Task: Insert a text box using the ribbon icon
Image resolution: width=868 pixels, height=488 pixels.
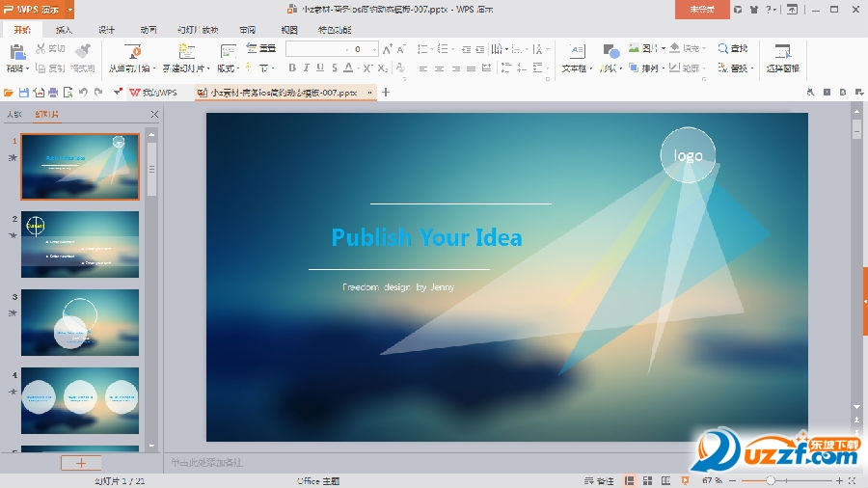Action: 576,52
